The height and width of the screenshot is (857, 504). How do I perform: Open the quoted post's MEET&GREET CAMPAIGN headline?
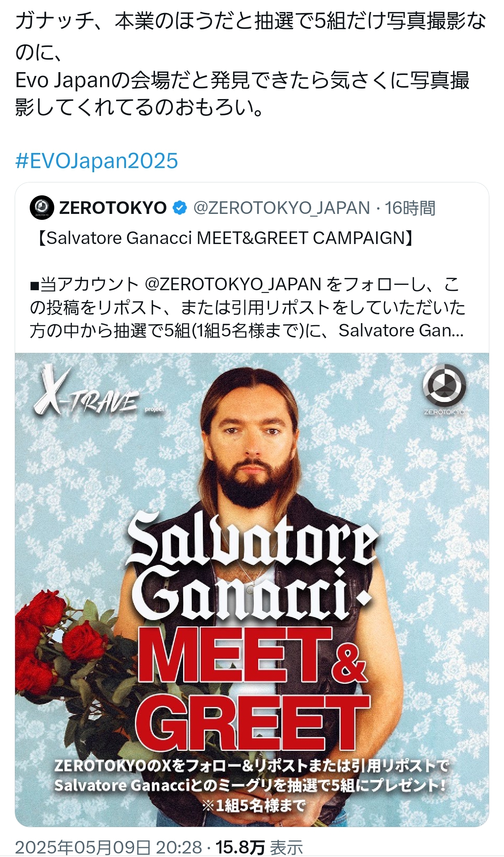pyautogui.click(x=225, y=238)
